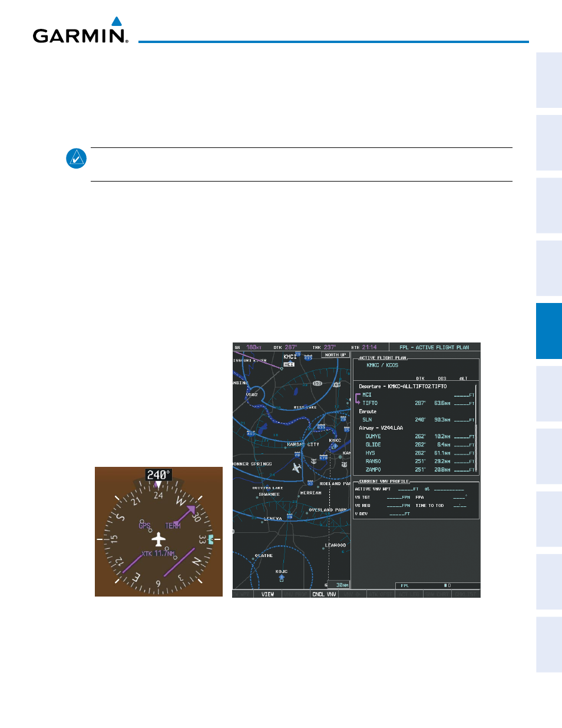Click the VS TGT value field
The width and height of the screenshot is (562, 728).
point(398,498)
